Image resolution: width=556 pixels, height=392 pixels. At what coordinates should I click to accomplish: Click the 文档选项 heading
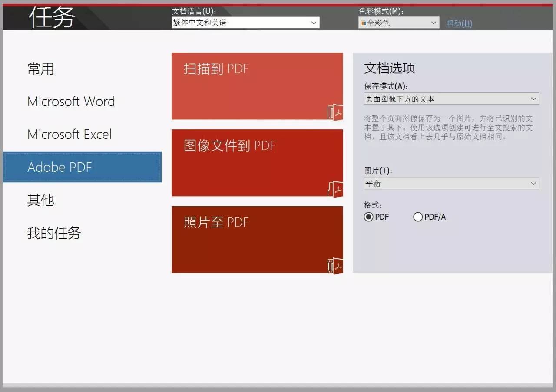pyautogui.click(x=389, y=68)
